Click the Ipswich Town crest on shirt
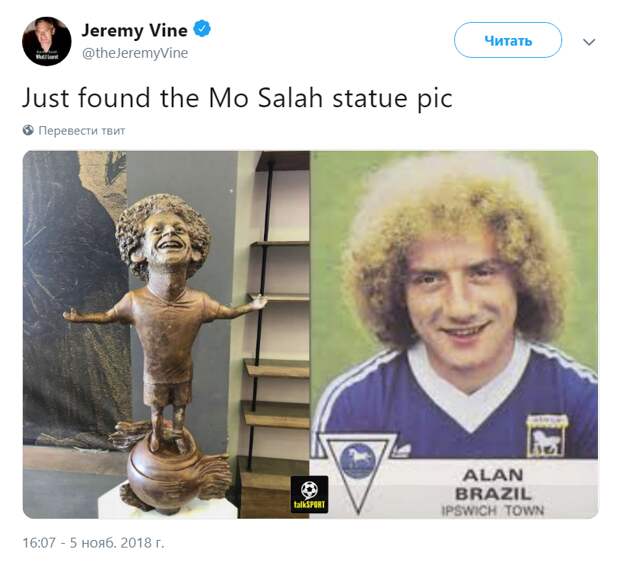The image size is (620, 562). tap(547, 435)
